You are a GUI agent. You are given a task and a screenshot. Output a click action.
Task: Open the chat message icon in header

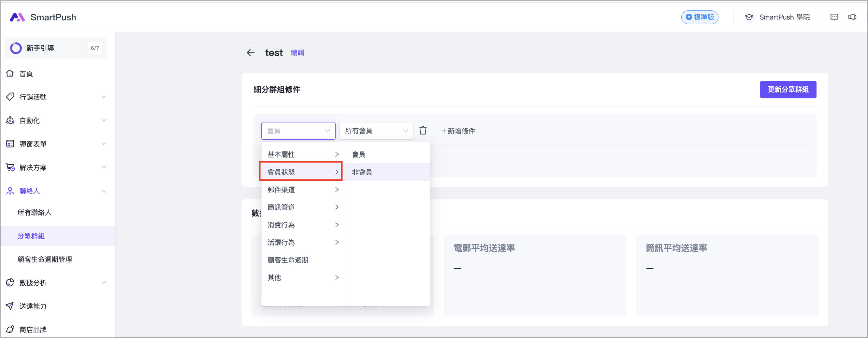[x=834, y=17]
